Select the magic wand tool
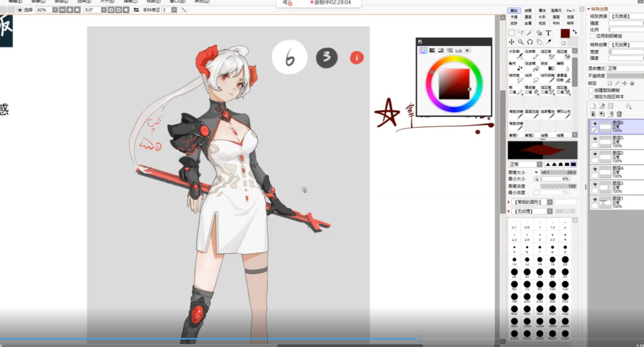Screen dimensions: 644x347 point(530,33)
